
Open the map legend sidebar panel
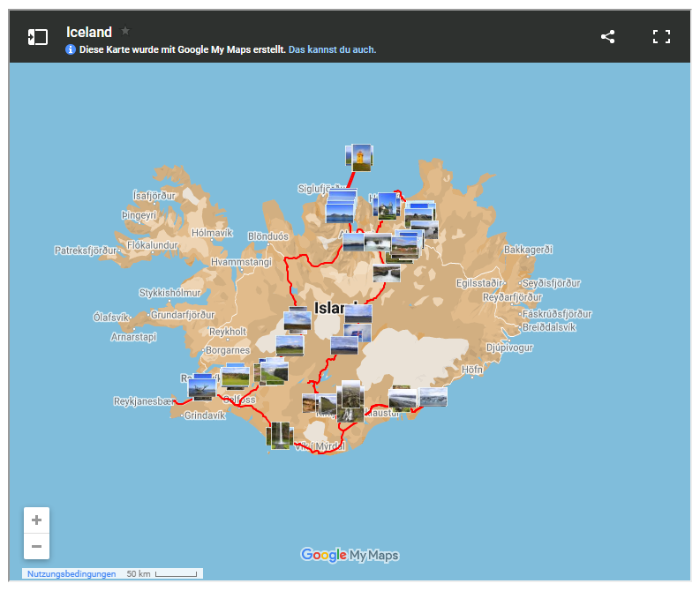click(37, 36)
